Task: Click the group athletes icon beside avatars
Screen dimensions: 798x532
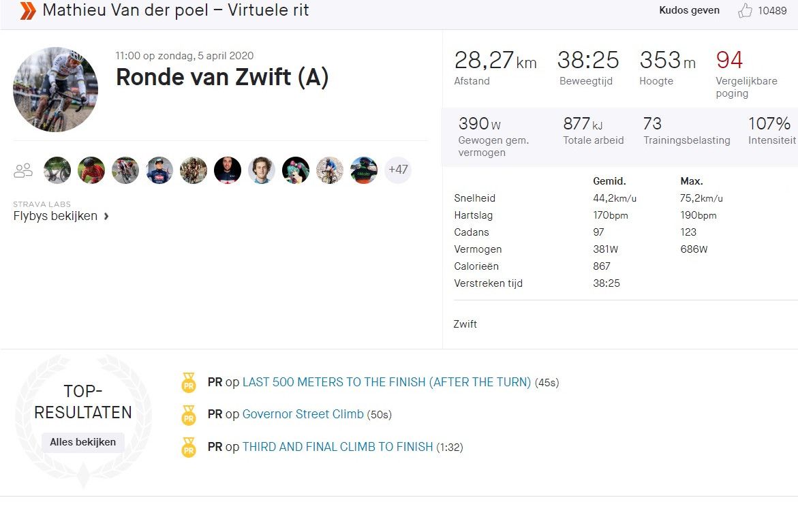Action: point(22,170)
